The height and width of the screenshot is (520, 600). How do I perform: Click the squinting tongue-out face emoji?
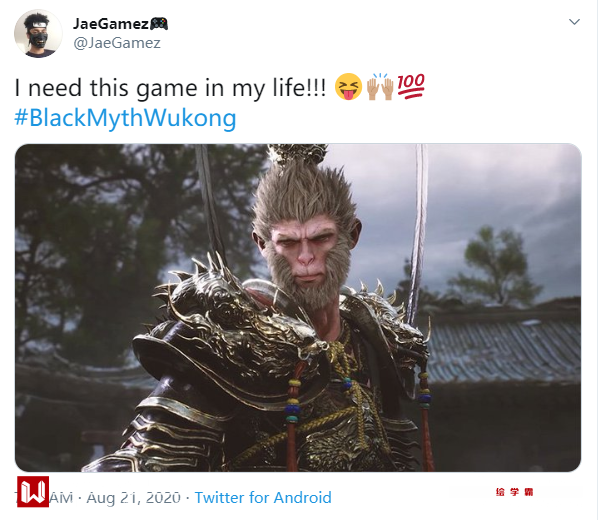[348, 87]
